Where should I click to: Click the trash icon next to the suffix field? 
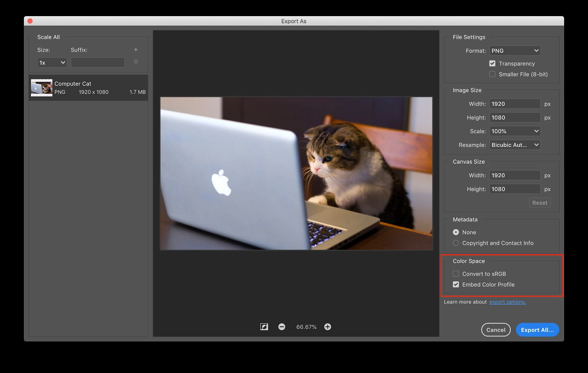136,62
